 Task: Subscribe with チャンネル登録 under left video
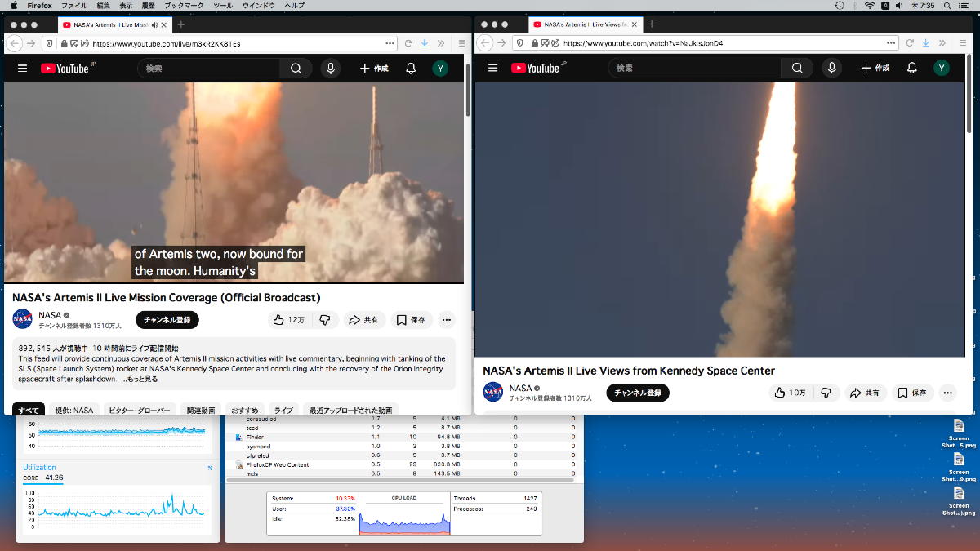point(167,320)
